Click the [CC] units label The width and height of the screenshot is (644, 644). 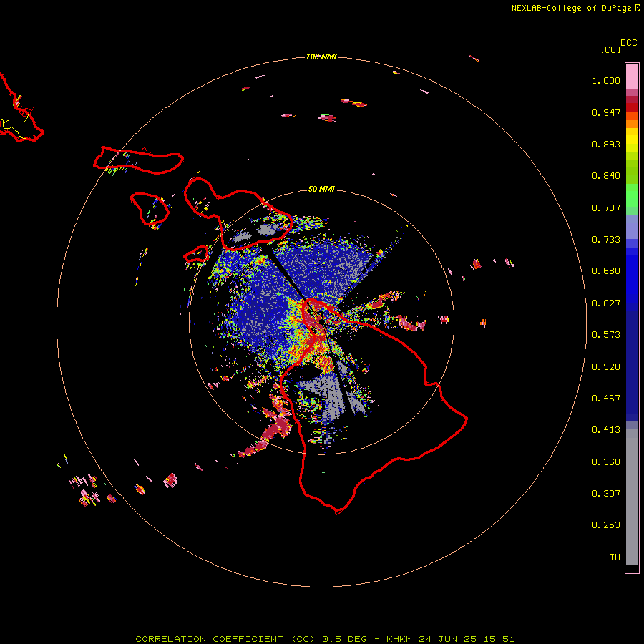[610, 49]
